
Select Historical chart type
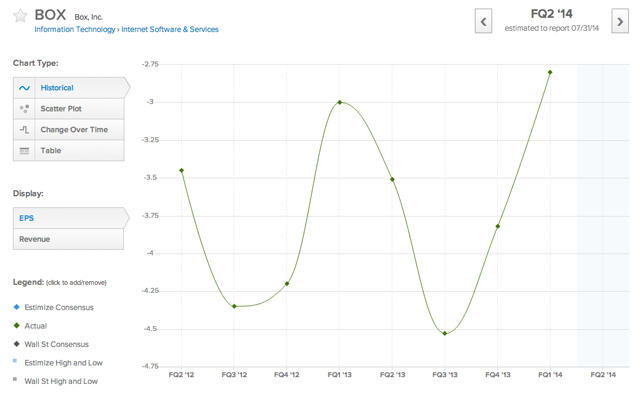[71, 88]
